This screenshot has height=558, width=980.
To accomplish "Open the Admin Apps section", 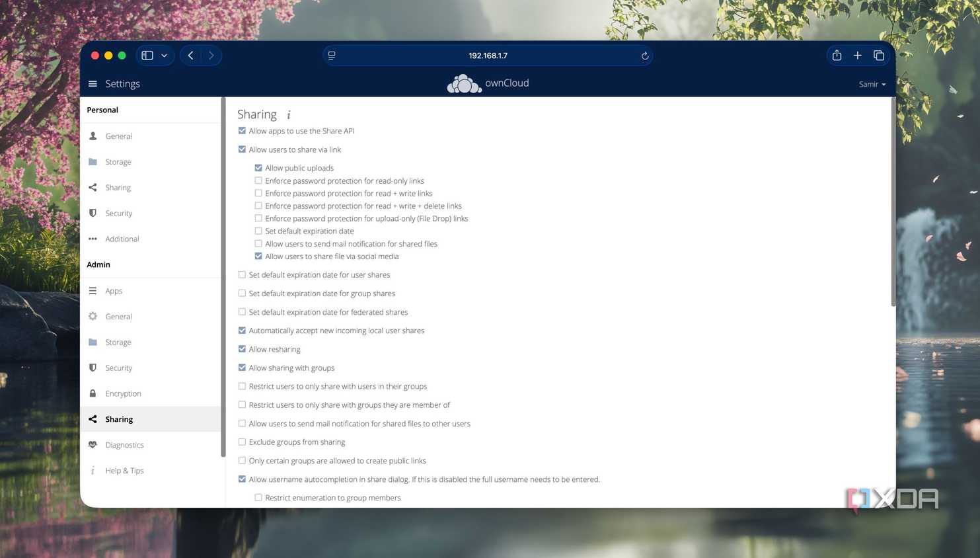I will [x=150, y=291].
